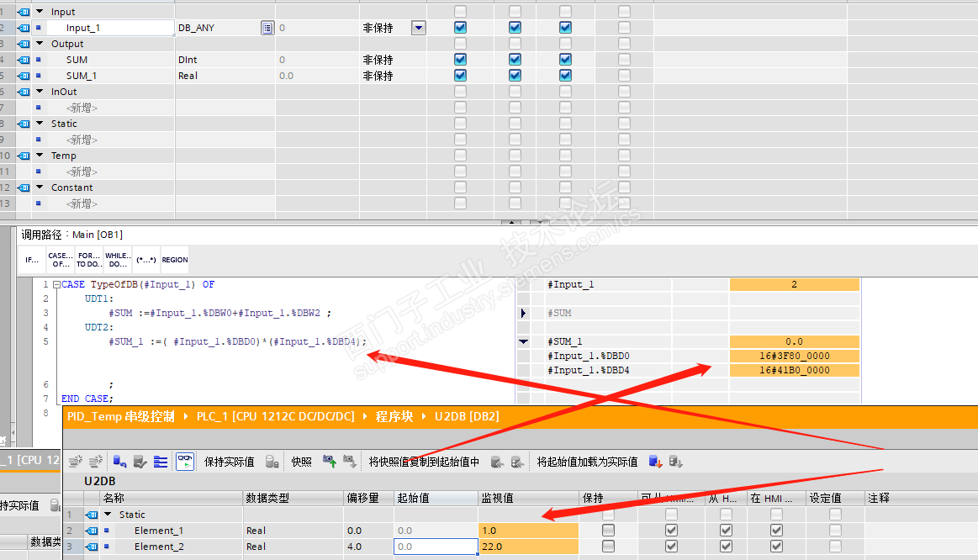Select U2DB [DB2] breadcrumb item
The height and width of the screenshot is (560, 978).
click(x=468, y=416)
